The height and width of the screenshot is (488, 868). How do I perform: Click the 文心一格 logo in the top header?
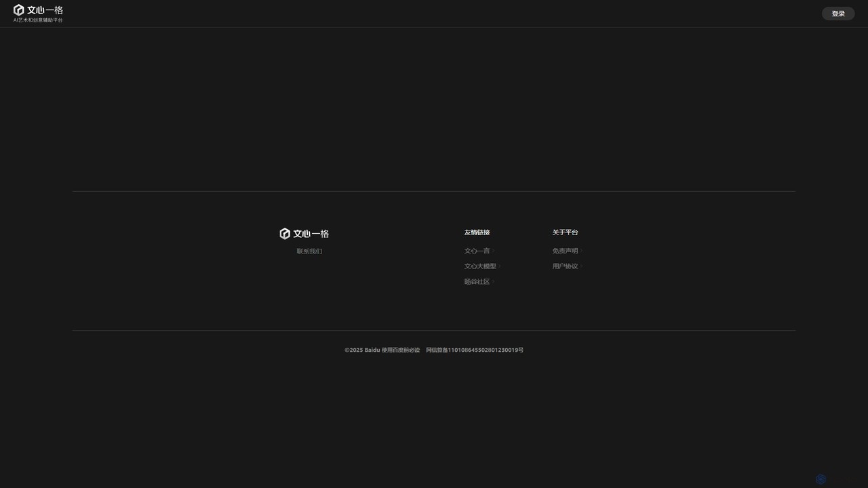[x=38, y=10]
